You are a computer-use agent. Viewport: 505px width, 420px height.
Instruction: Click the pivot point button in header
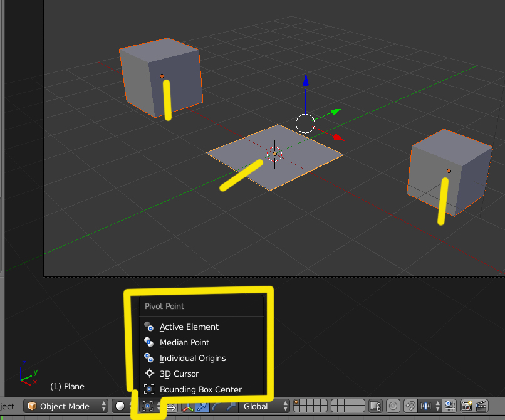coord(150,406)
